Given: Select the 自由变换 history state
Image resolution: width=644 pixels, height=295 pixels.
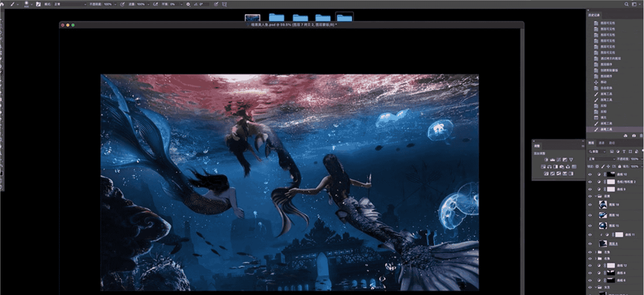Looking at the screenshot, I should pyautogui.click(x=606, y=88).
